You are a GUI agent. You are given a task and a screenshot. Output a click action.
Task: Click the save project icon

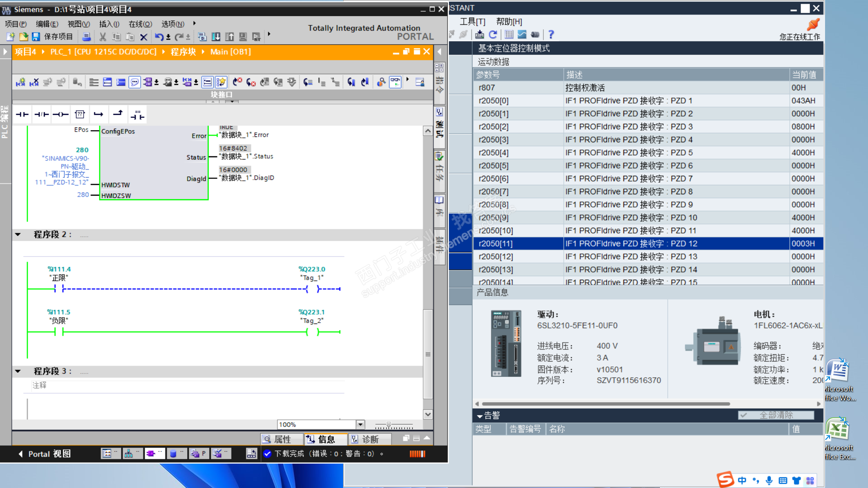(36, 37)
